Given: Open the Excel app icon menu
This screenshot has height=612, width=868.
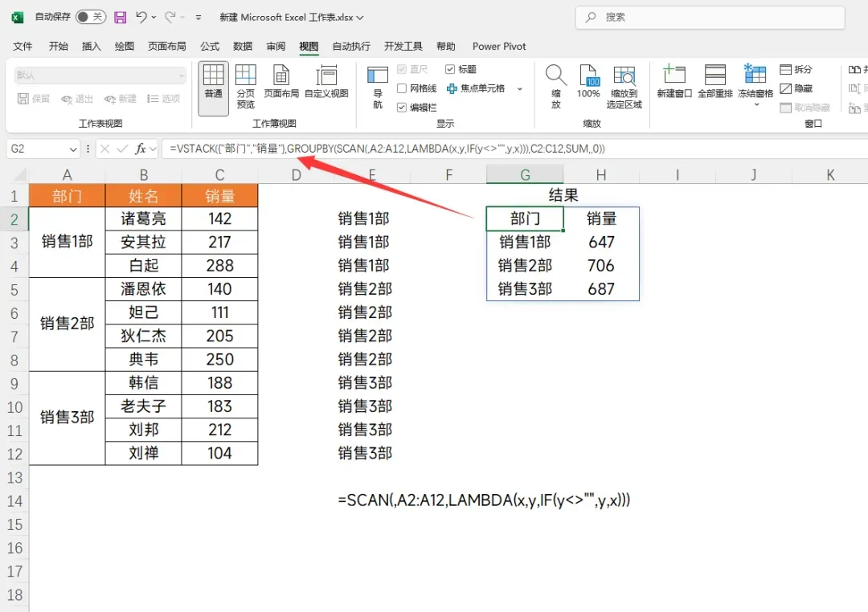Looking at the screenshot, I should pos(17,18).
